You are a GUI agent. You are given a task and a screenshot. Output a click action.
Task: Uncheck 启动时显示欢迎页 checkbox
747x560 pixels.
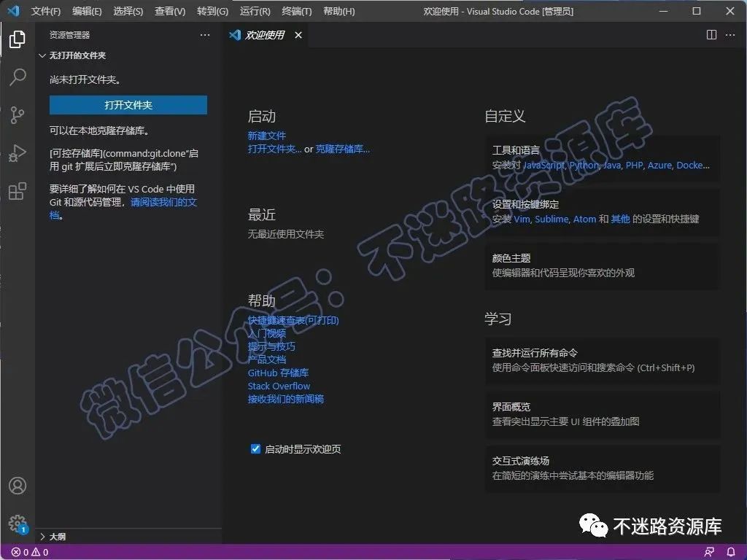255,448
